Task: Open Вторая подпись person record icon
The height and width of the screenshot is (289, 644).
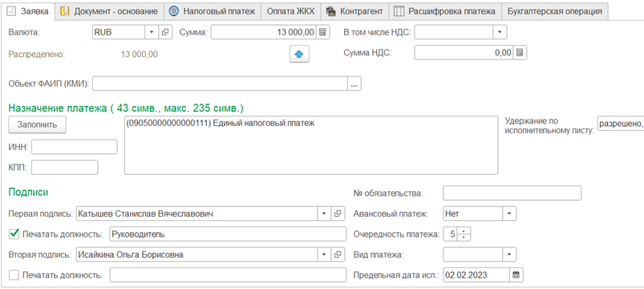Action: click(338, 254)
